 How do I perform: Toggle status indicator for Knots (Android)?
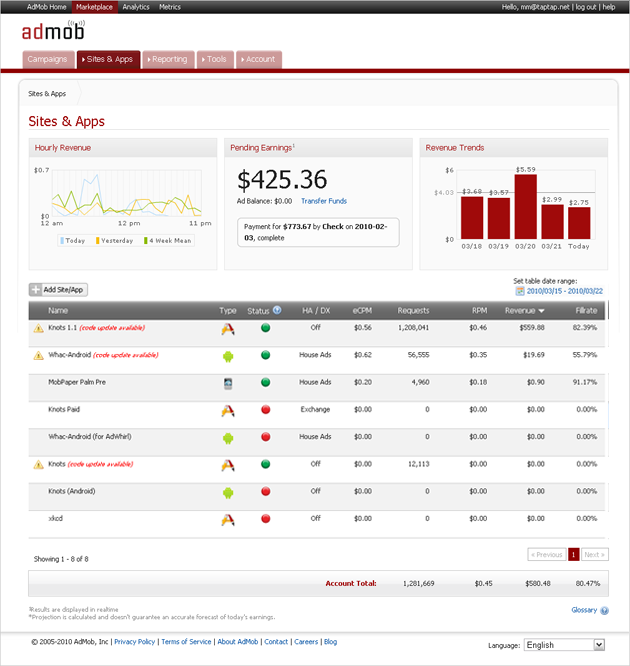(x=266, y=491)
